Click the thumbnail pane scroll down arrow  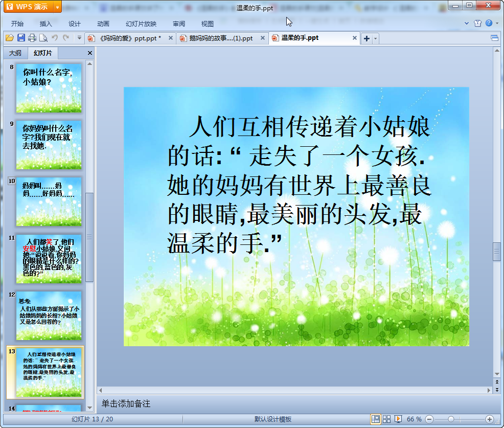(x=89, y=408)
